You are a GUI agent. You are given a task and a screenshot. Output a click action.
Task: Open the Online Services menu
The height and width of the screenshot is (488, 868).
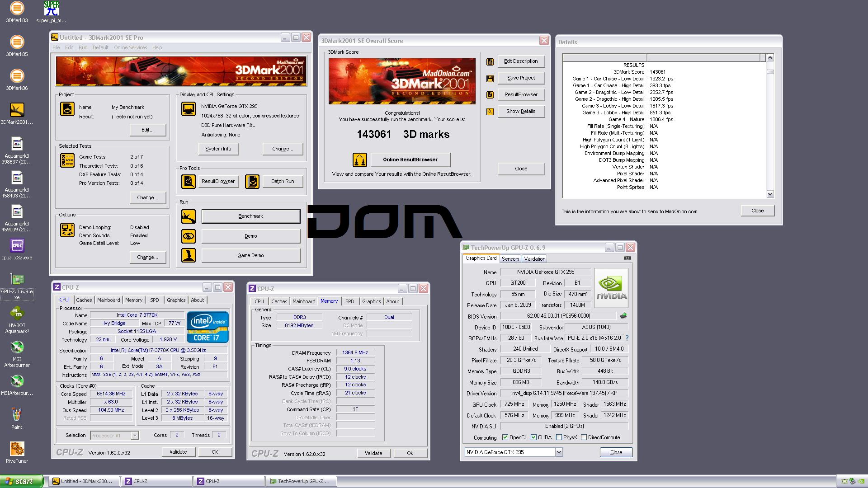click(x=130, y=47)
